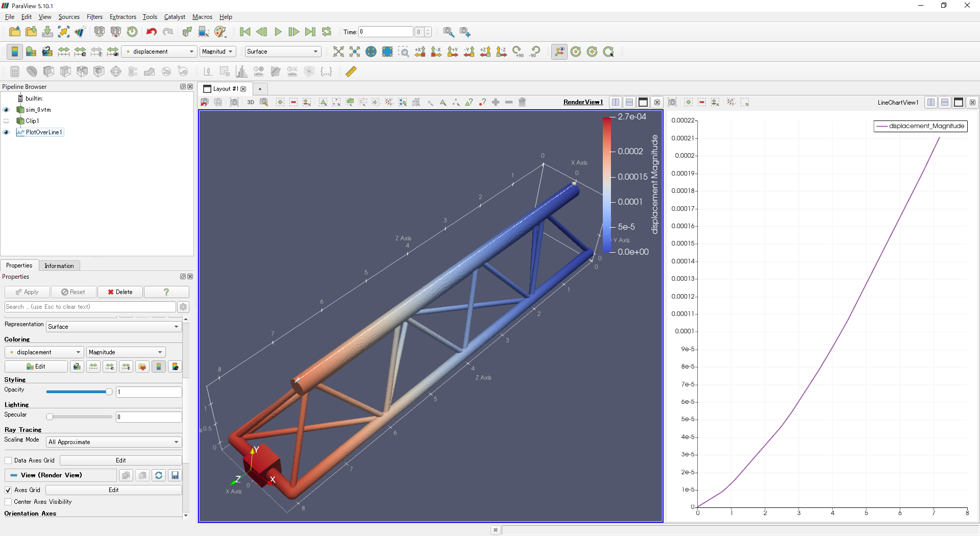This screenshot has height=536, width=980.
Task: Click the Rescale to Data Range icon
Action: [x=63, y=52]
